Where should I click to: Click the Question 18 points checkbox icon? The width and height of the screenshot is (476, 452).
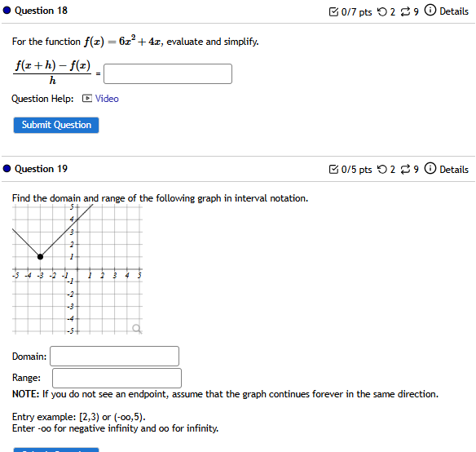pyautogui.click(x=333, y=11)
